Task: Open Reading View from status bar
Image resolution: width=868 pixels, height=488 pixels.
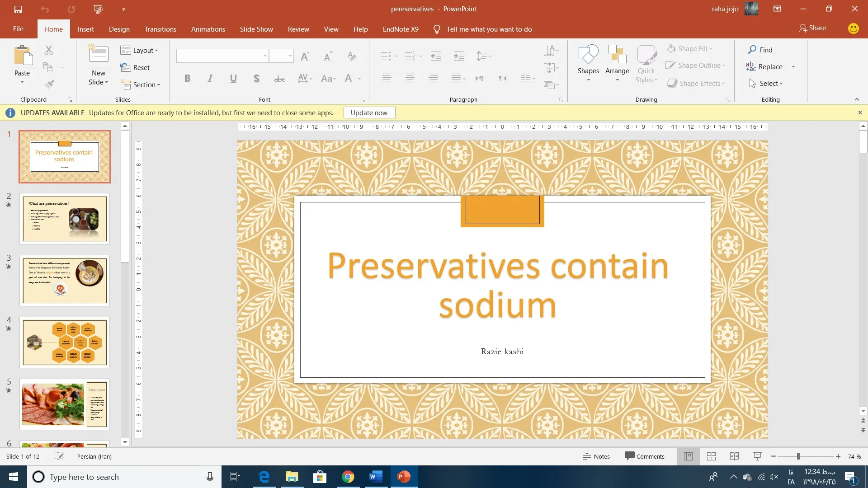Action: [734, 456]
